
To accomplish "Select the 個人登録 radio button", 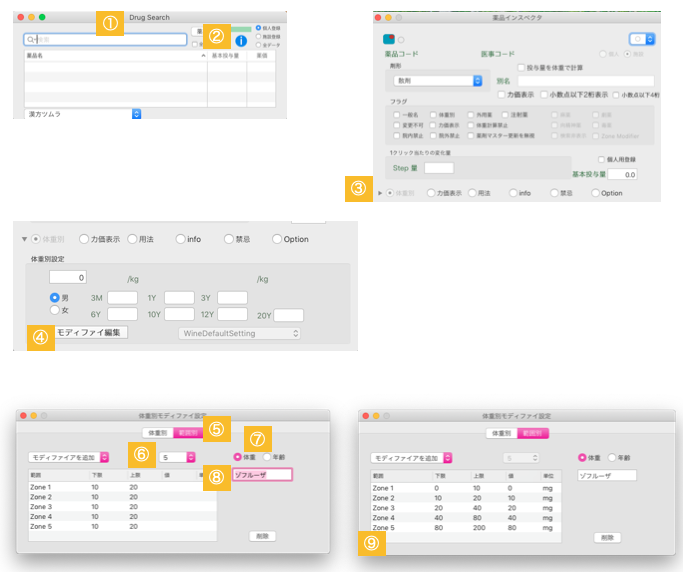I will pos(258,28).
